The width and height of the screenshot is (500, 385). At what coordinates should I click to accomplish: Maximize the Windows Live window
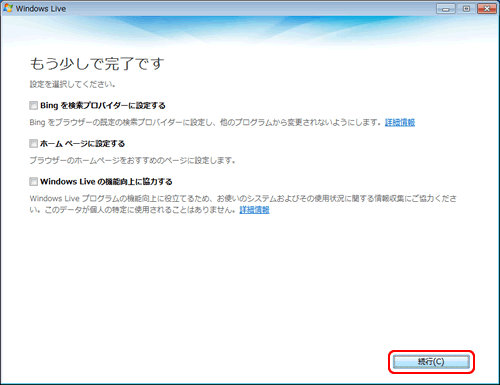[466, 9]
